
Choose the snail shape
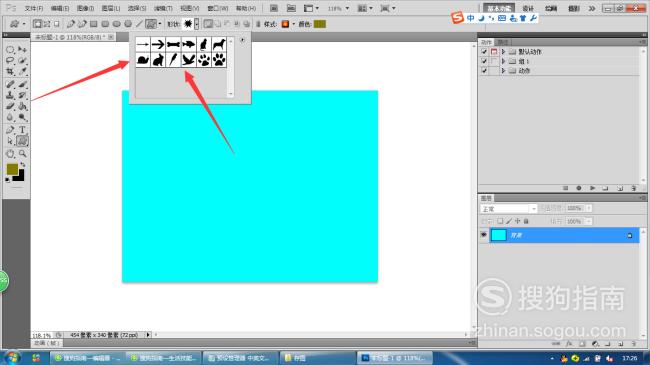coord(143,60)
